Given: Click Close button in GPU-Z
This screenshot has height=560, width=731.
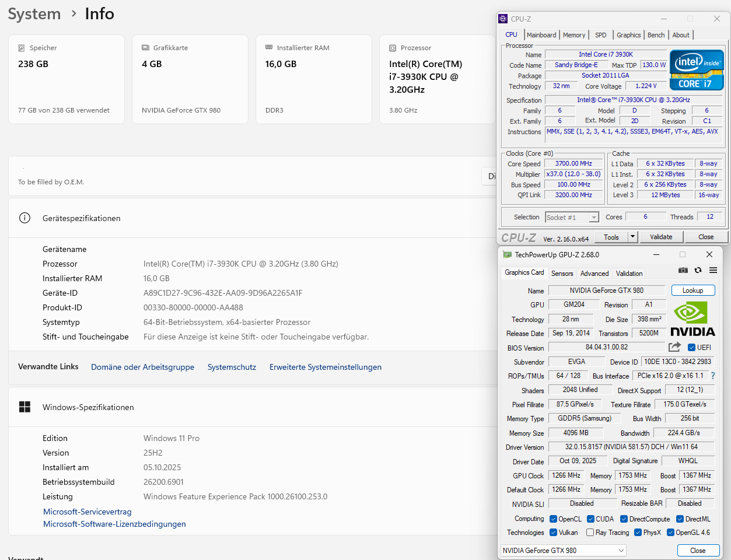Looking at the screenshot, I should pyautogui.click(x=698, y=551).
